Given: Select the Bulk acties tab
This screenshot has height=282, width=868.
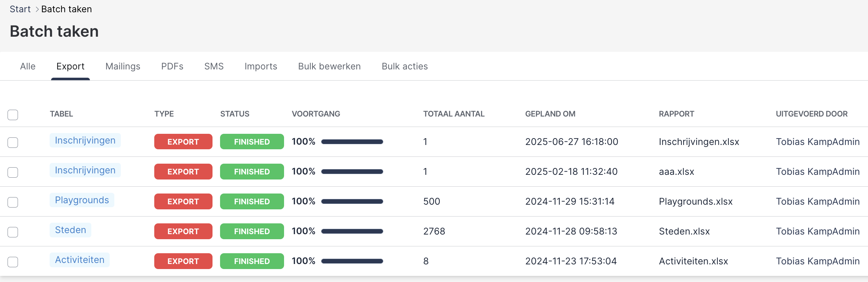Looking at the screenshot, I should click(405, 67).
